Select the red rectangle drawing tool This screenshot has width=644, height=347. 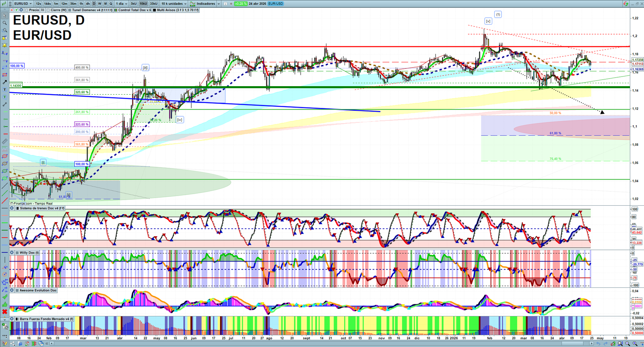point(4,75)
